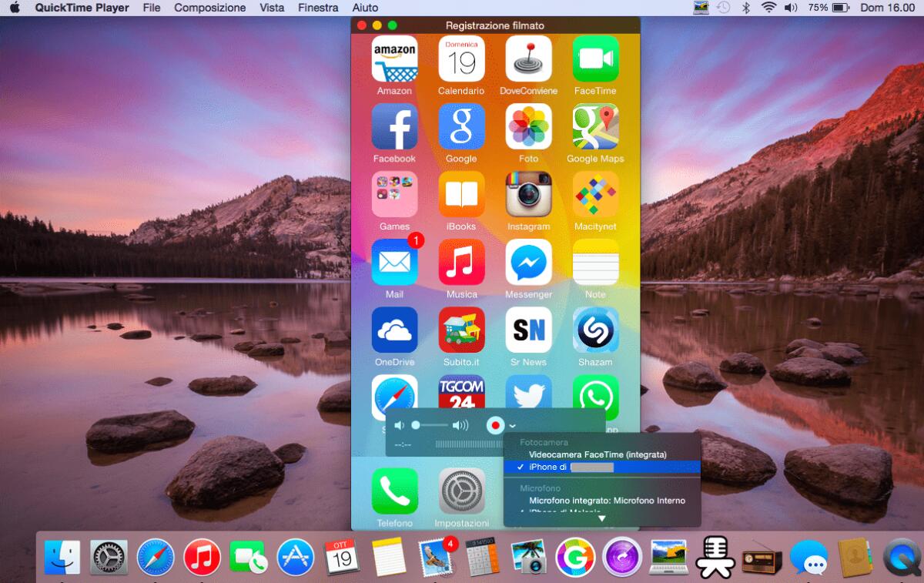Viewport: 924px width, 583px height.
Task: Open the Impostazioni app icon
Action: 461,491
